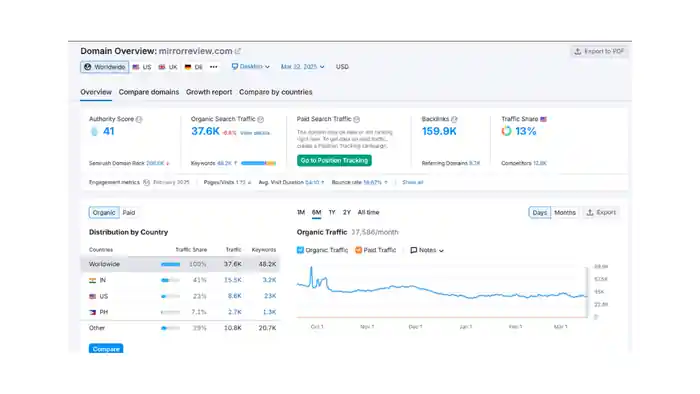Switch to the Compare domains tab
This screenshot has height=394, width=700.
pyautogui.click(x=149, y=92)
